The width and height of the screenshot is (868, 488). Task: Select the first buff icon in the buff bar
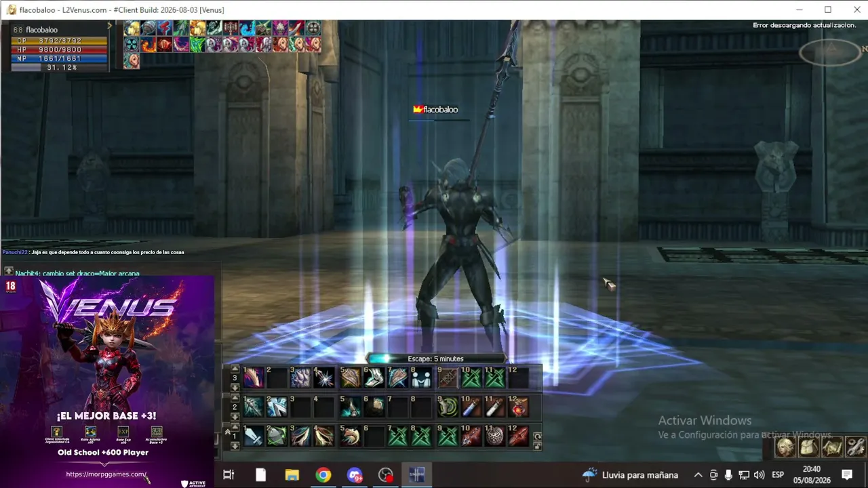[132, 28]
